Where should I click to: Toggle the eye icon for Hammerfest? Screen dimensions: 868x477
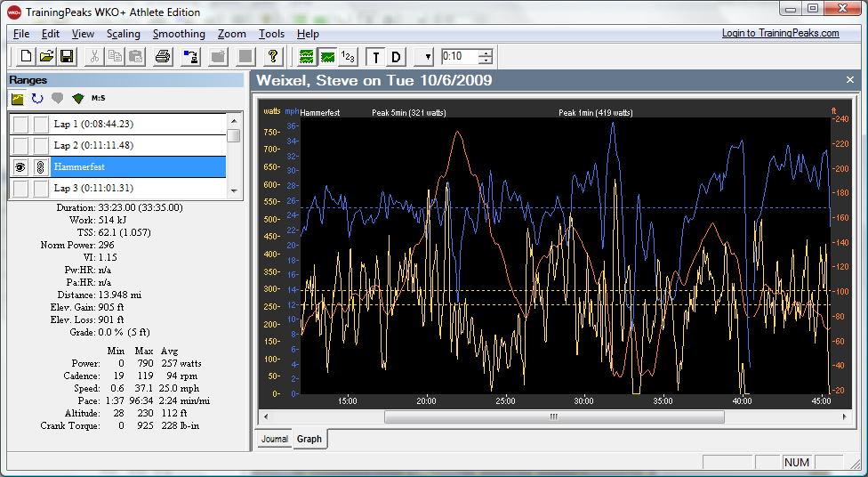coord(20,166)
